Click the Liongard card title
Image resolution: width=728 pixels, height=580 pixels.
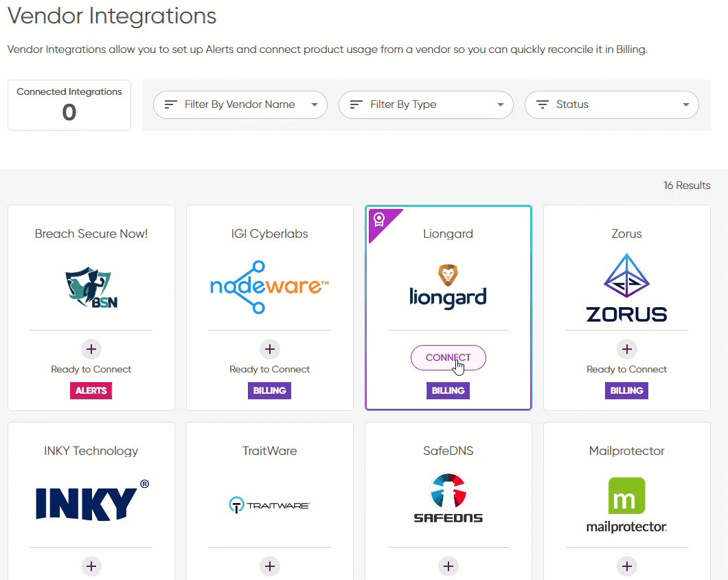tap(448, 234)
